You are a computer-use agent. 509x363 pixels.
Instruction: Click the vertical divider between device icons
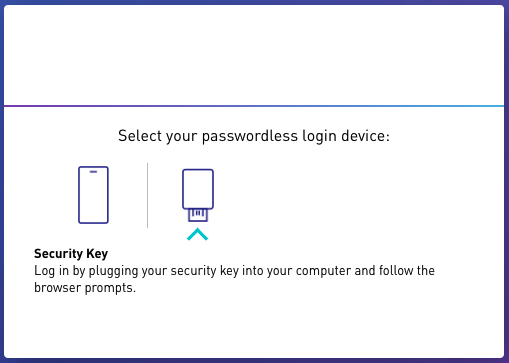[x=147, y=195]
